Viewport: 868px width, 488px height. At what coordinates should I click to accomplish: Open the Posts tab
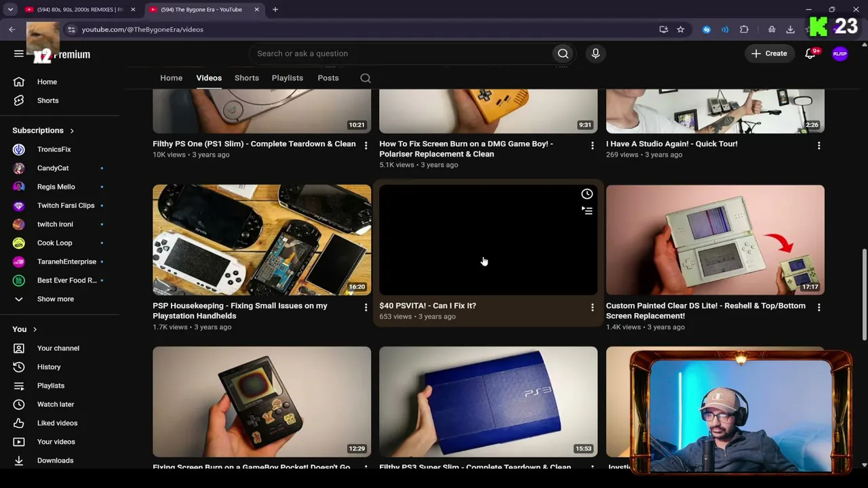[328, 78]
